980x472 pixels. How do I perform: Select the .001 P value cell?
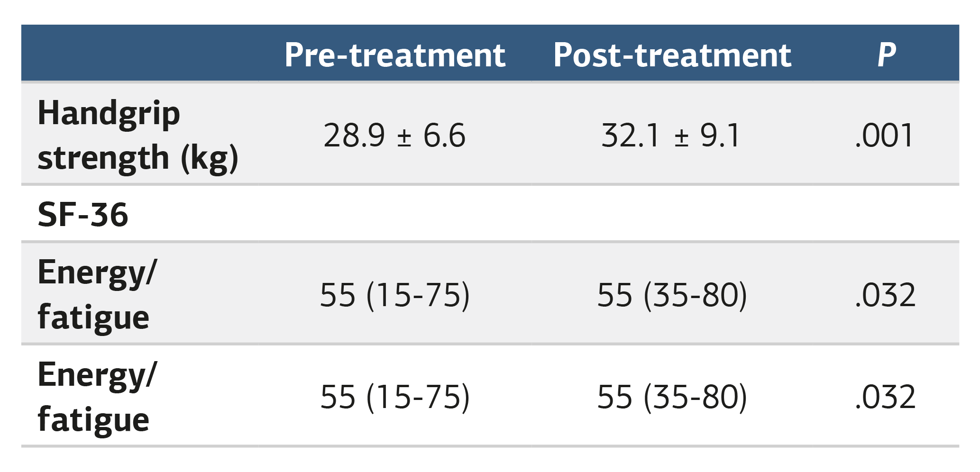pyautogui.click(x=885, y=136)
